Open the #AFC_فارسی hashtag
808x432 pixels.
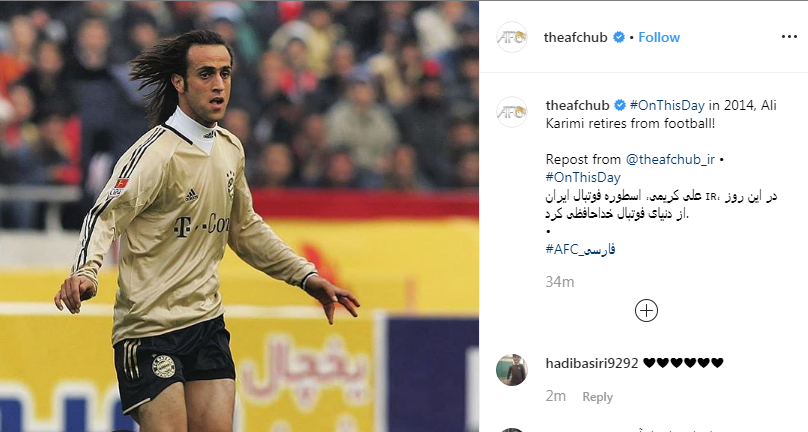(580, 250)
